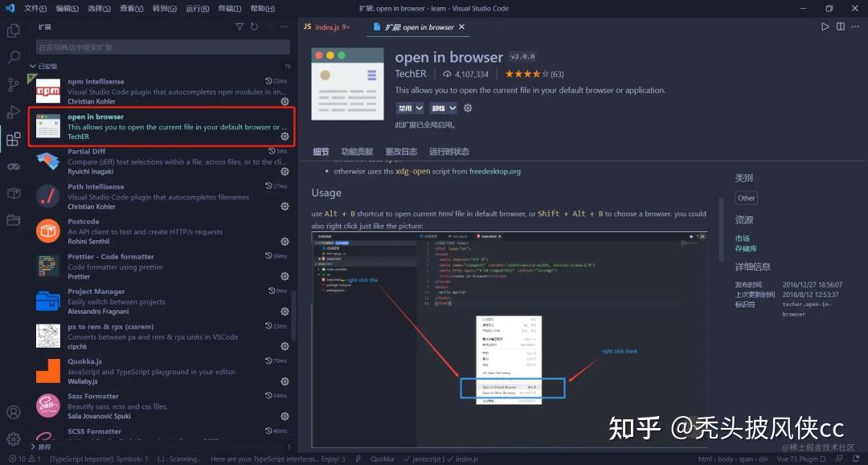Open the Accounts icon in activity bar
Screen dimensions: 868x465
[14, 413]
